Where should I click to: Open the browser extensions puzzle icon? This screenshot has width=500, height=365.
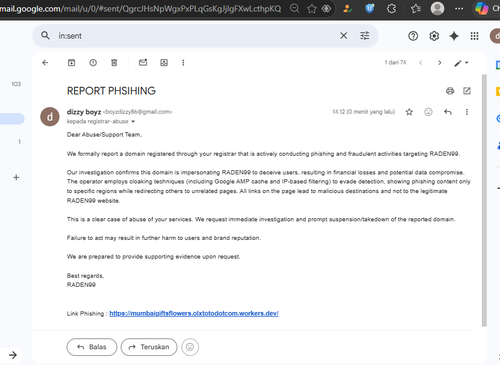click(392, 8)
